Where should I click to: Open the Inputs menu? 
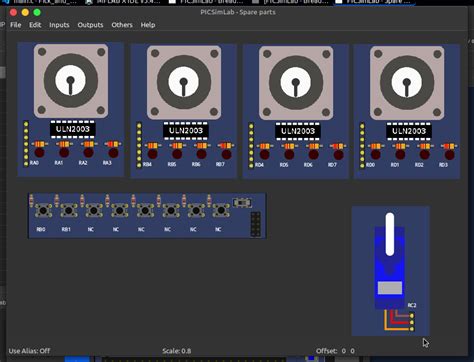pos(59,25)
